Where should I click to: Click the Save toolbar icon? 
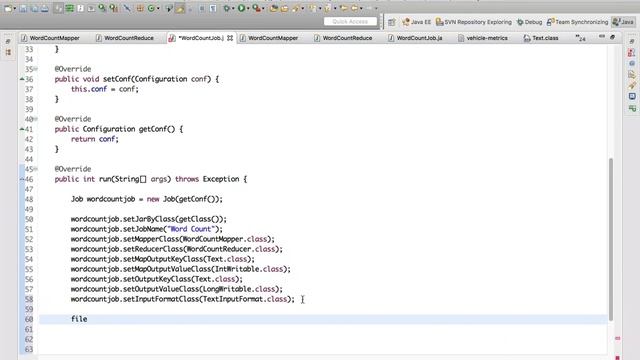[x=23, y=8]
